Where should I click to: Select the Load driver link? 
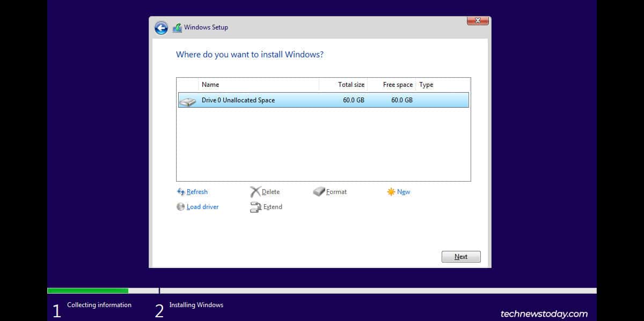point(203,206)
